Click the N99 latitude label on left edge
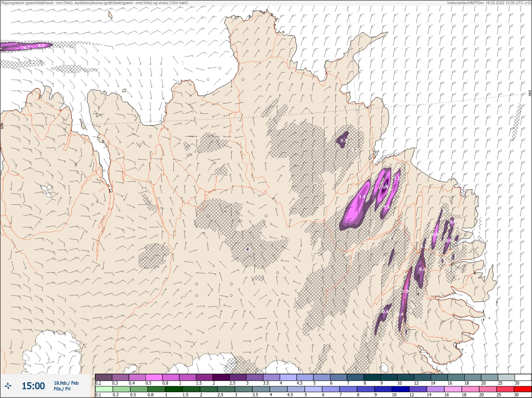The image size is (532, 398). click(2, 125)
